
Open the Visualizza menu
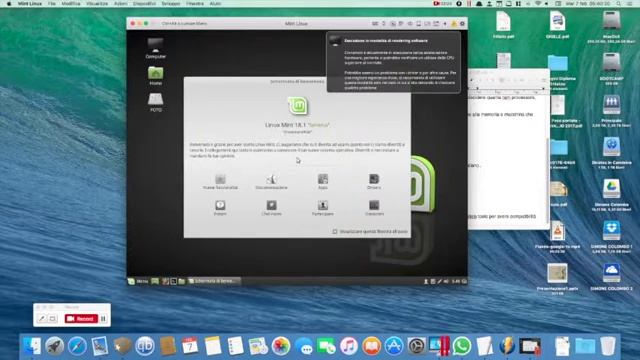(97, 4)
